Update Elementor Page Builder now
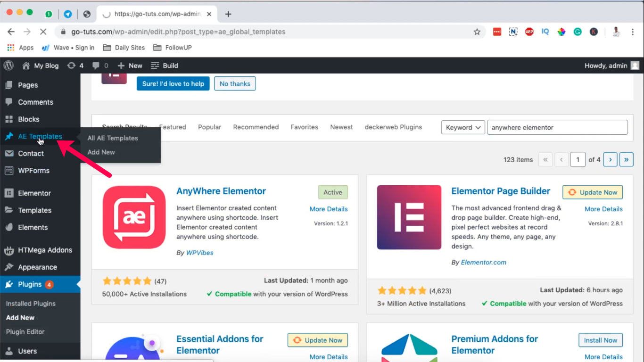The width and height of the screenshot is (644, 362). [593, 192]
